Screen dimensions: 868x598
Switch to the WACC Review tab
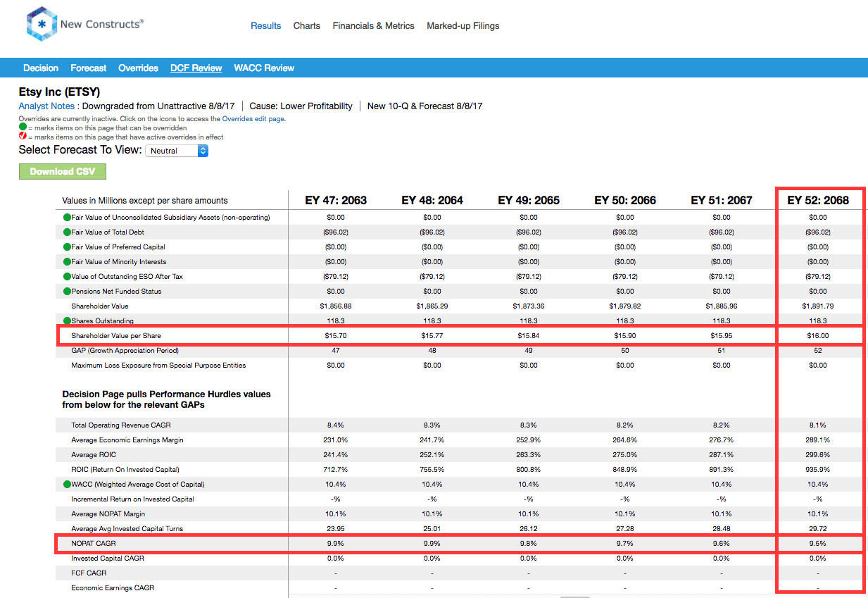pyautogui.click(x=264, y=68)
